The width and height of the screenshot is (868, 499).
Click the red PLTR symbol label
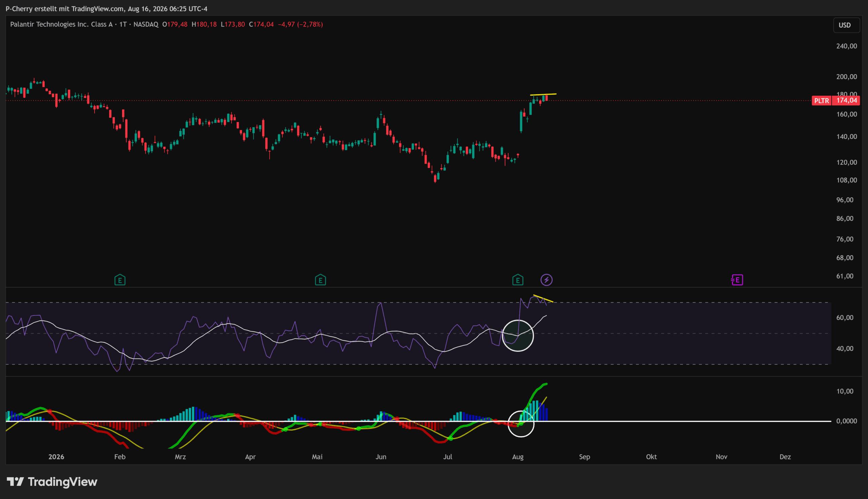point(822,100)
